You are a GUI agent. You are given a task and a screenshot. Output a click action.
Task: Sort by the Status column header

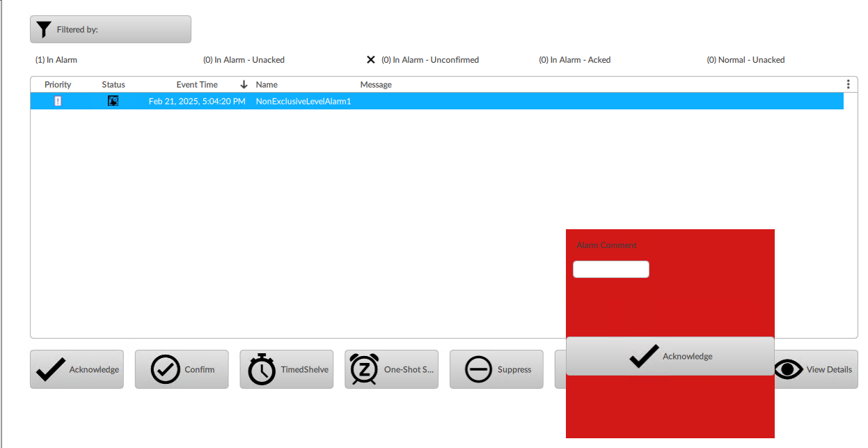point(113,84)
